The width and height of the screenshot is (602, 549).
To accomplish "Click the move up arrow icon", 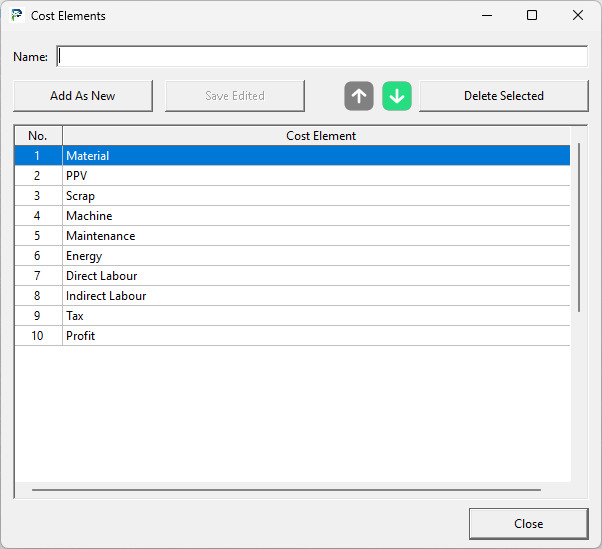I will (359, 96).
